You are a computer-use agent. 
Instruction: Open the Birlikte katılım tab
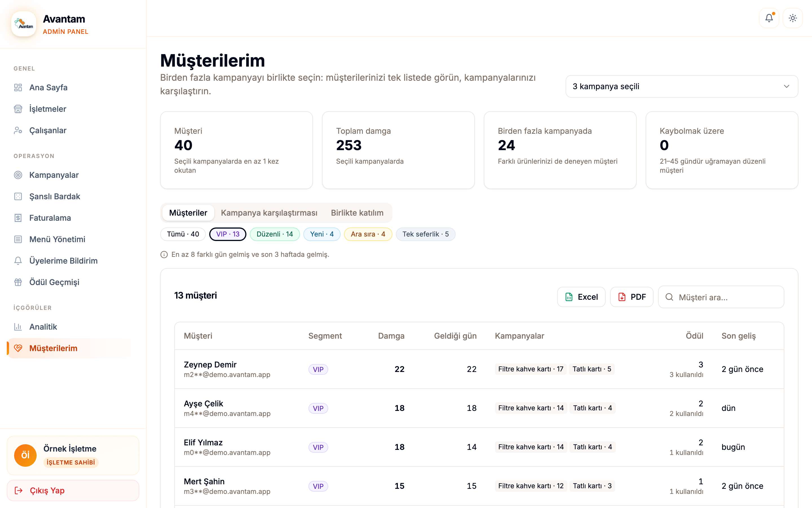coord(357,213)
